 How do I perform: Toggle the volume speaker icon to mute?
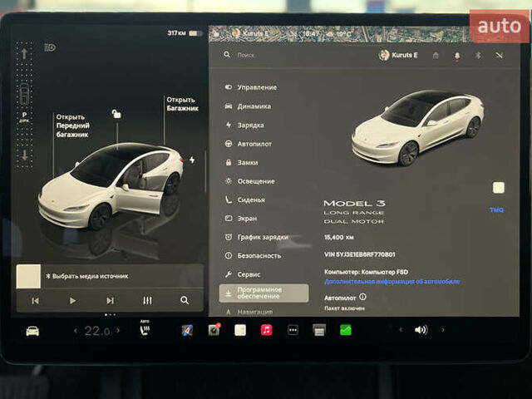[x=421, y=330]
